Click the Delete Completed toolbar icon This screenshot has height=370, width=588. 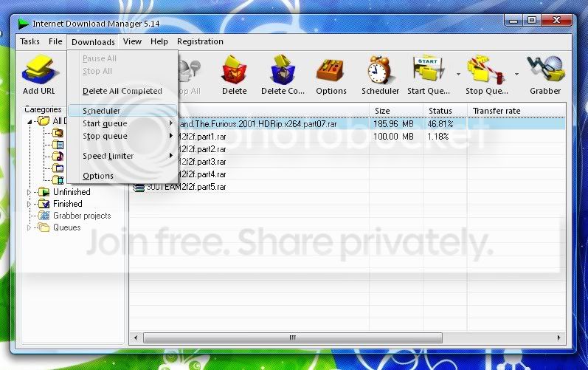tap(283, 70)
